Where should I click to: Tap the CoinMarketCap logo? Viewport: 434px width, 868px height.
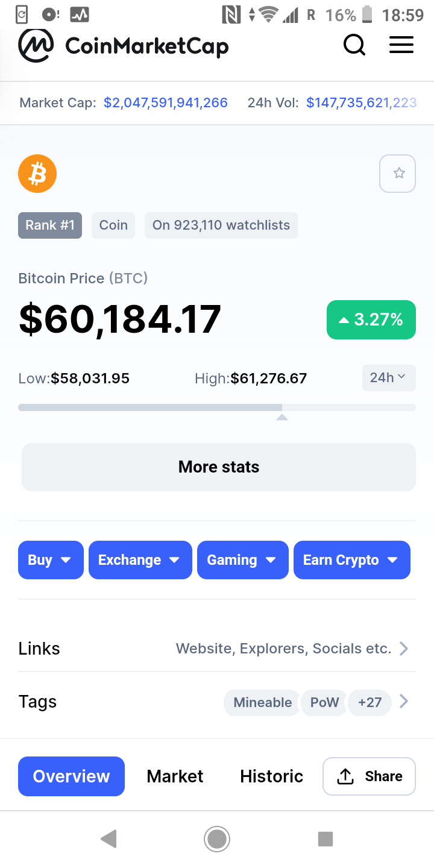tap(124, 45)
